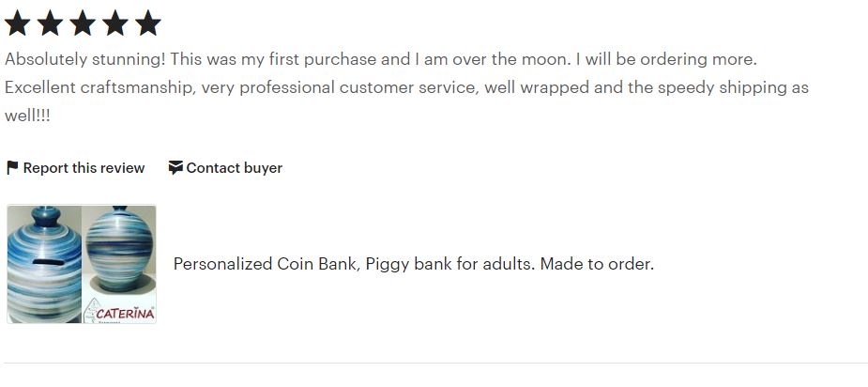Image resolution: width=868 pixels, height=387 pixels.
Task: Open the coin bank product thumbnail
Action: pos(82,264)
